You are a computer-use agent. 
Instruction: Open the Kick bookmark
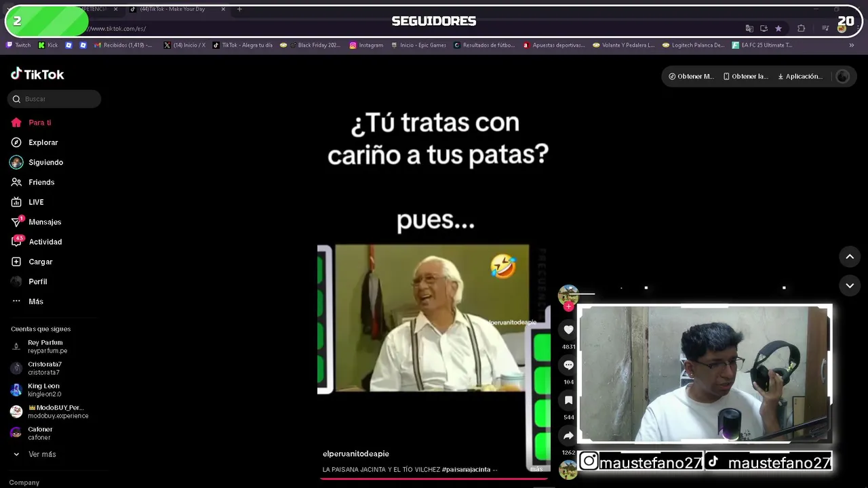(x=48, y=45)
